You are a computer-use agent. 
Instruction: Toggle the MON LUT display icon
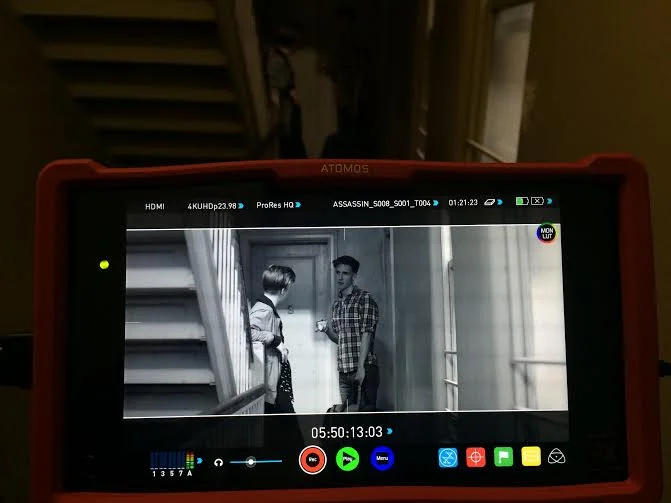coord(546,233)
